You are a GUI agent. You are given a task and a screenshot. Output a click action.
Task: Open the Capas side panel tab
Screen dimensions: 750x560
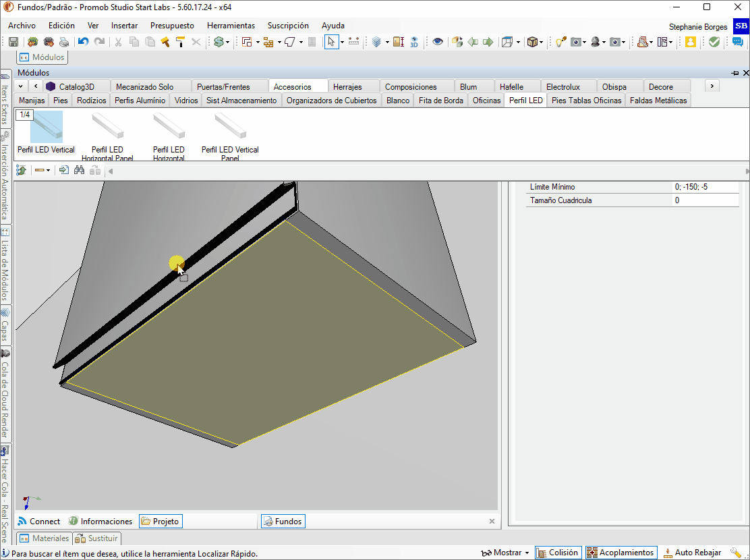coord(5,327)
